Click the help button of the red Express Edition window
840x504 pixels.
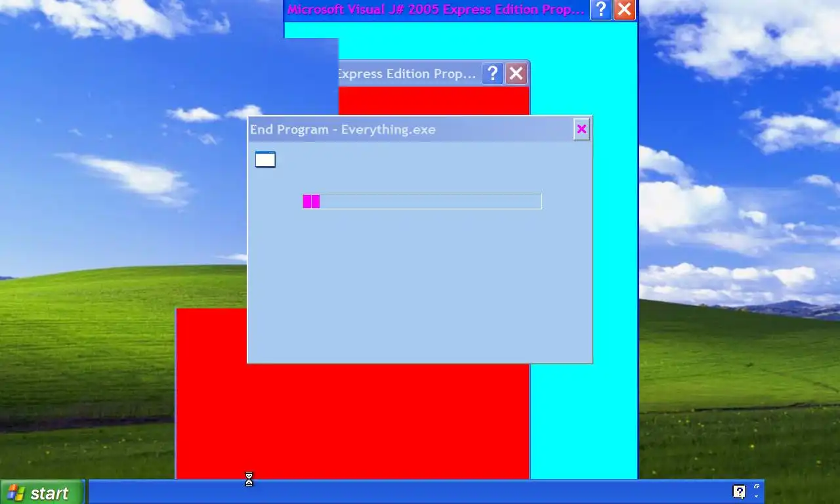tap(493, 73)
